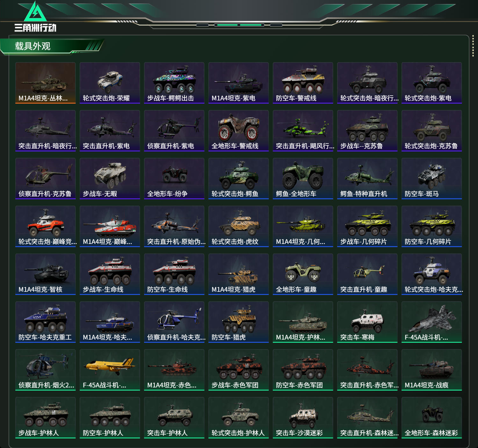Image resolution: width=478 pixels, height=448 pixels.
Task: Open the 轮式突击炮-巅峰竞 red vehicle card
Action: tap(46, 226)
